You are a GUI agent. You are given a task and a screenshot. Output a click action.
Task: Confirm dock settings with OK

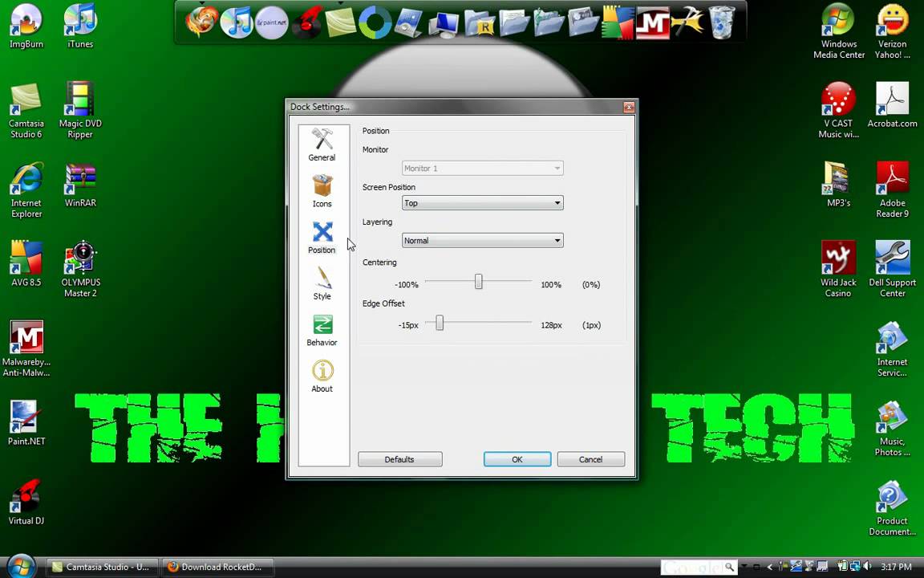(x=517, y=459)
